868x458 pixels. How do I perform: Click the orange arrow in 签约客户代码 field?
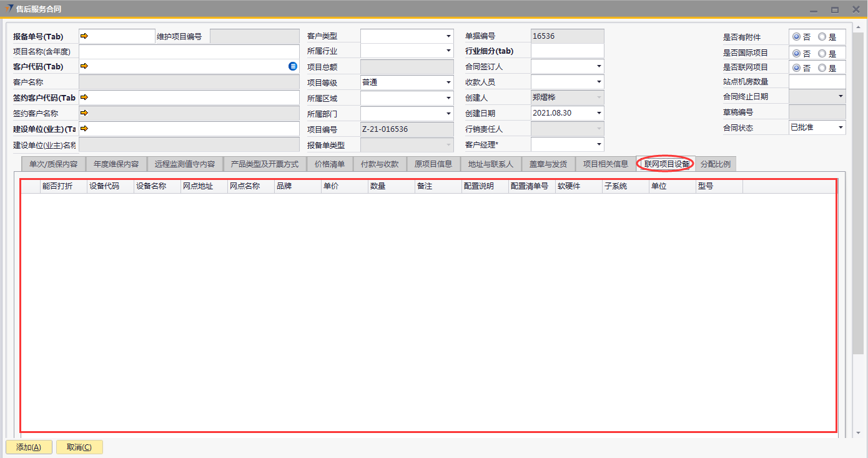tap(84, 97)
